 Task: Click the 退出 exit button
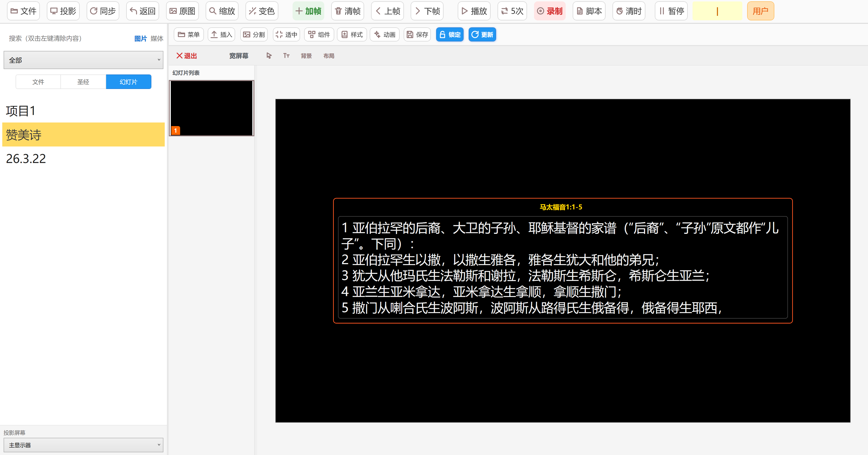[186, 56]
